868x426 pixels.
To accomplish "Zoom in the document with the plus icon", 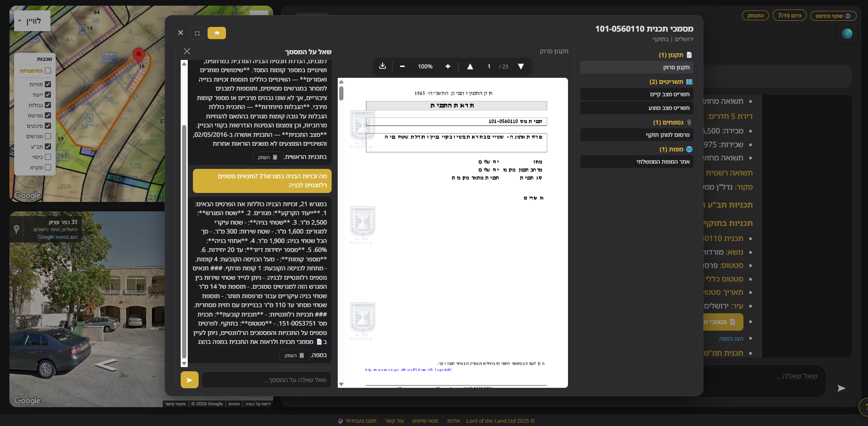I will 448,67.
